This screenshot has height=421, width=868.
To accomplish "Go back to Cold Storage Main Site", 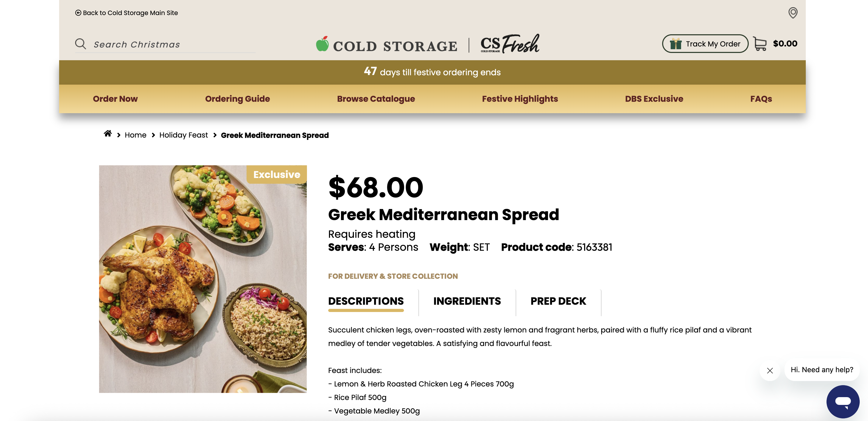I will [127, 13].
